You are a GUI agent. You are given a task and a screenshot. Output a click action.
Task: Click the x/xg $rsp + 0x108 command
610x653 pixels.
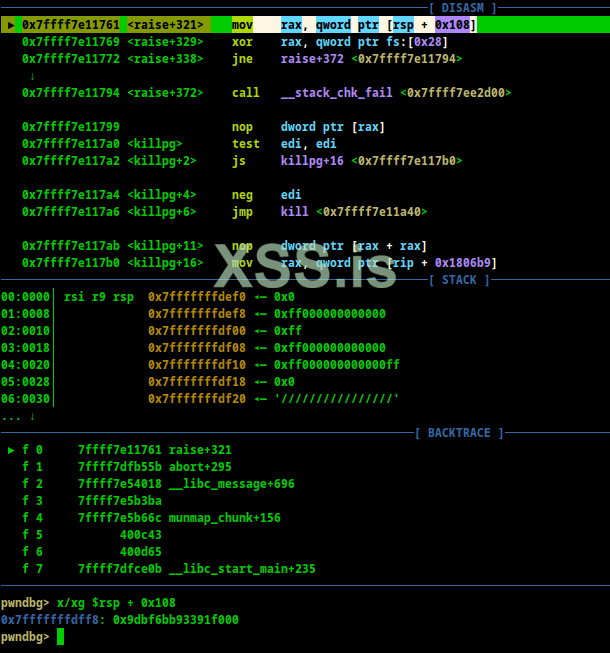(x=116, y=603)
